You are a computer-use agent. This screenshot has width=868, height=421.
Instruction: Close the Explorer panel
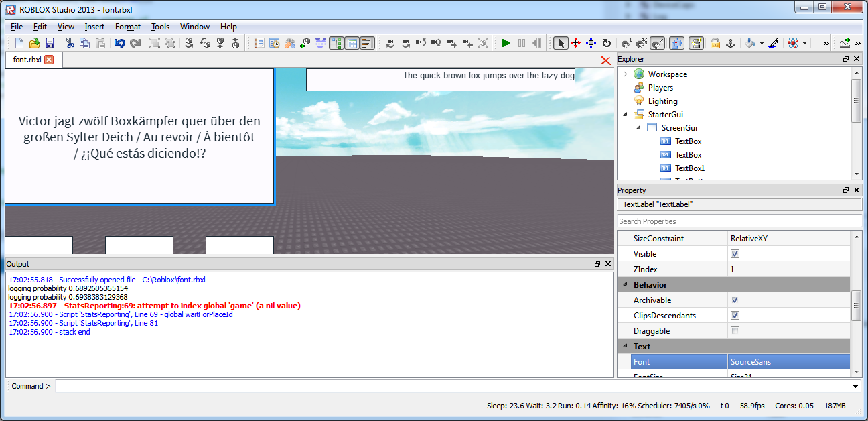click(857, 59)
